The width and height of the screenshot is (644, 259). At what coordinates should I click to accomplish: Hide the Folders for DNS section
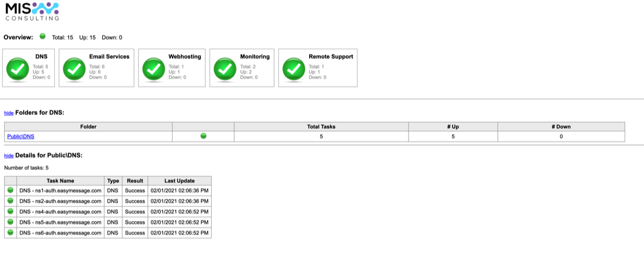9,113
